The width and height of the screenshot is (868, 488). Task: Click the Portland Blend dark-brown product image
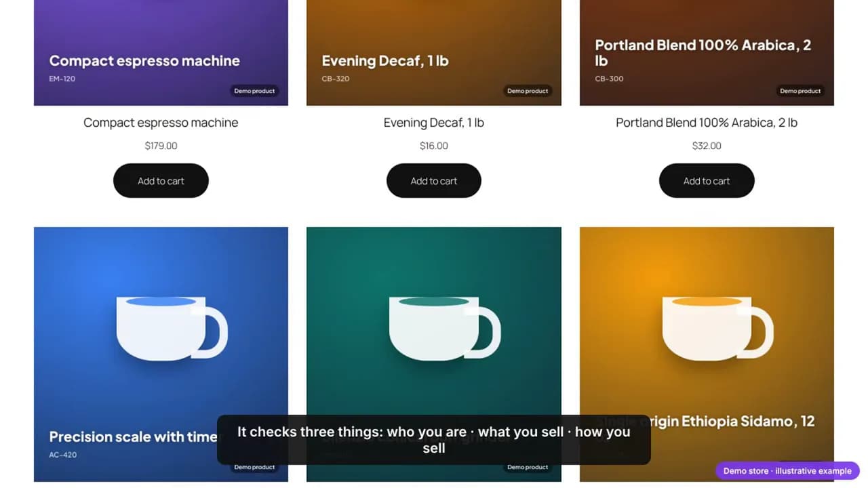pos(707,53)
